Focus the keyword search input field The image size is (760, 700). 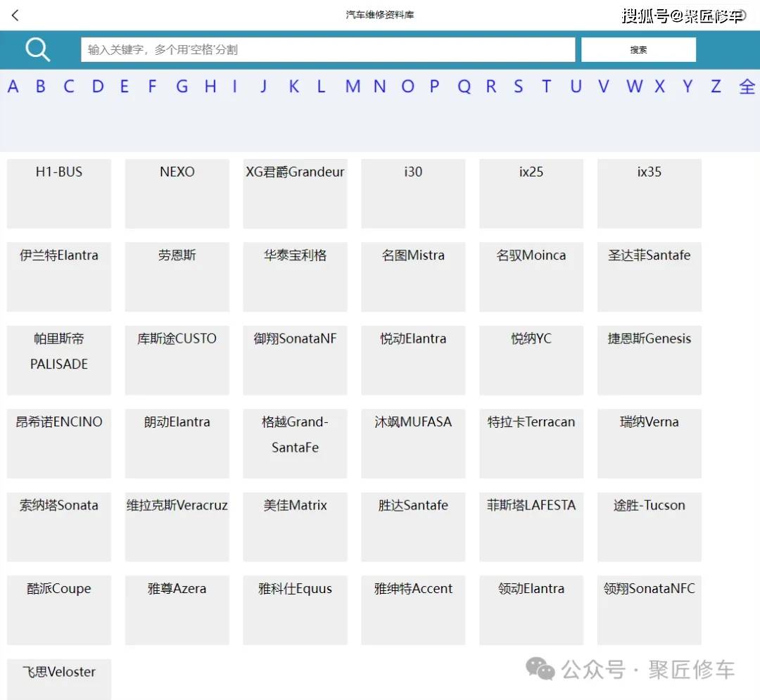pyautogui.click(x=328, y=49)
